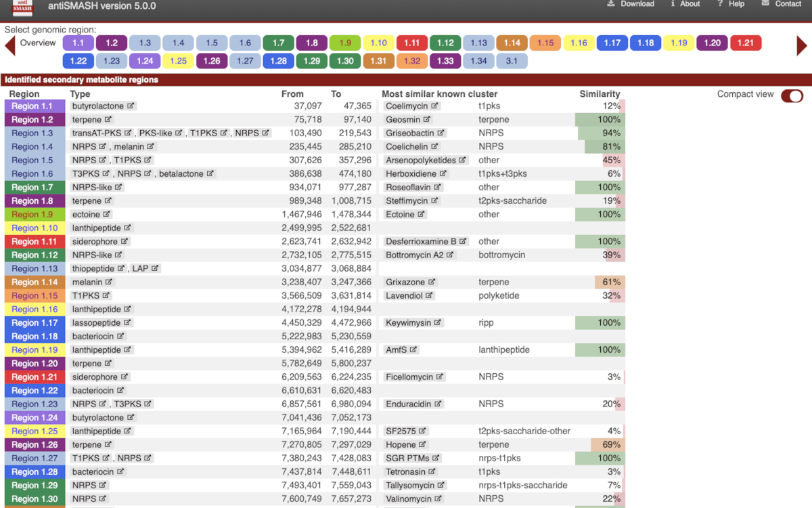Open Valinomycin external link icon
812x508 pixels.
[x=438, y=499]
